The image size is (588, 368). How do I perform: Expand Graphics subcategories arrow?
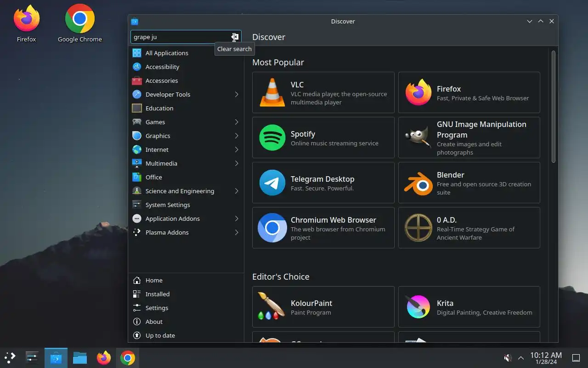(x=237, y=136)
